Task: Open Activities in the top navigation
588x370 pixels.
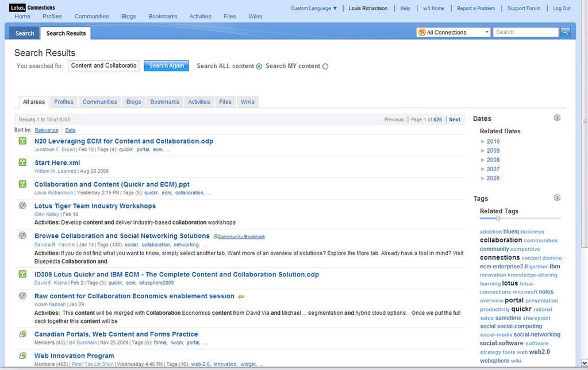Action: [x=200, y=17]
